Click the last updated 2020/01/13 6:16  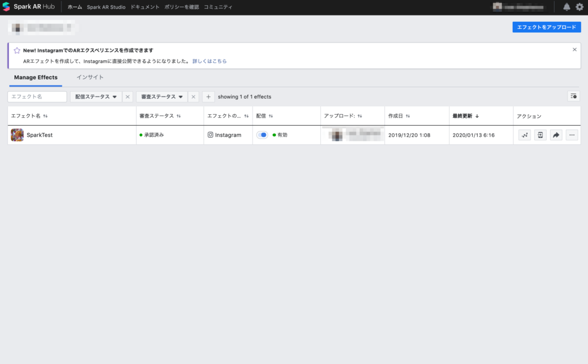pos(474,135)
